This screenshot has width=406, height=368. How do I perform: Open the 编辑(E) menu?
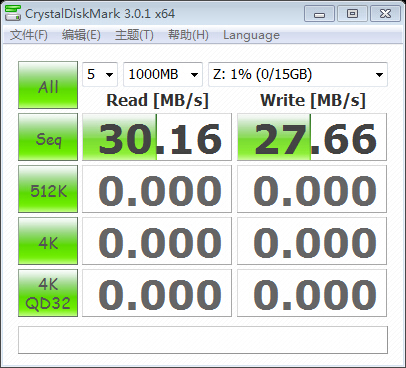(x=81, y=35)
